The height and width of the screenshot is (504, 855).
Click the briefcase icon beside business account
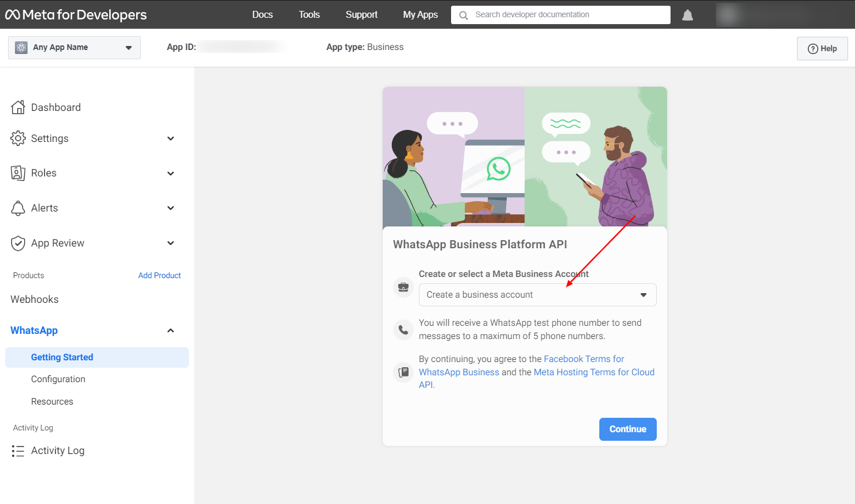coord(403,287)
